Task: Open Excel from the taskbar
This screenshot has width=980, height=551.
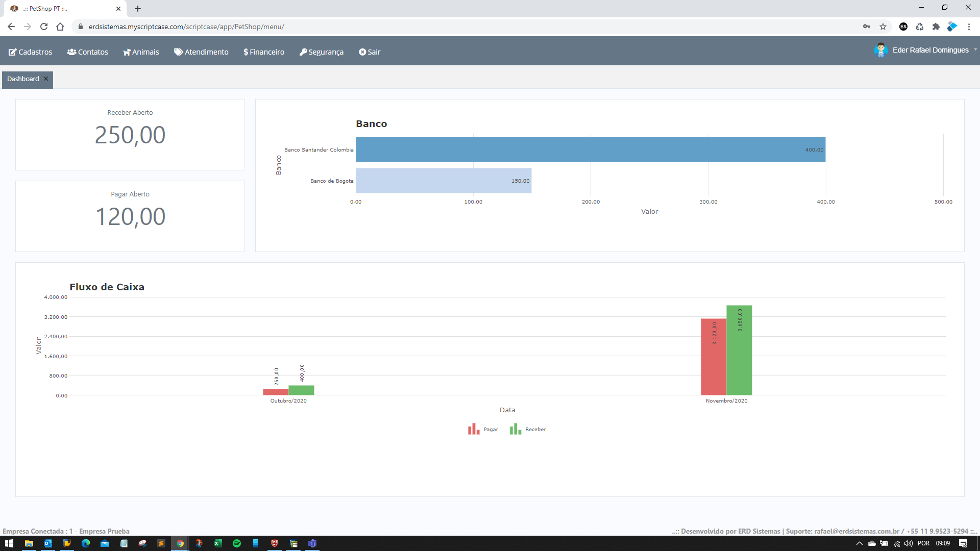Action: [218, 543]
